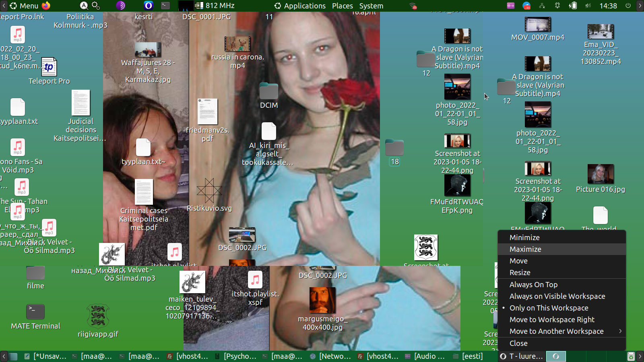Launch Firefox from the top panel

(46, 6)
